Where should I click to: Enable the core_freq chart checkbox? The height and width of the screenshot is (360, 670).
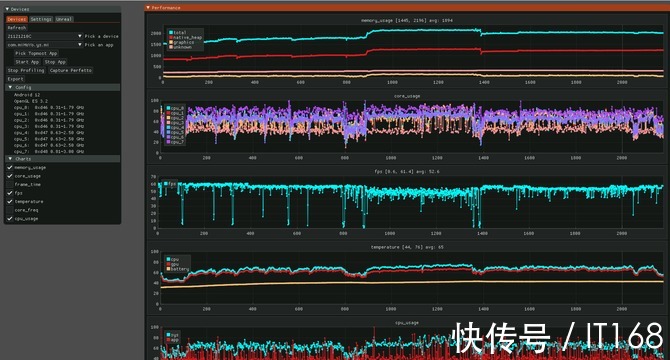(x=10, y=210)
